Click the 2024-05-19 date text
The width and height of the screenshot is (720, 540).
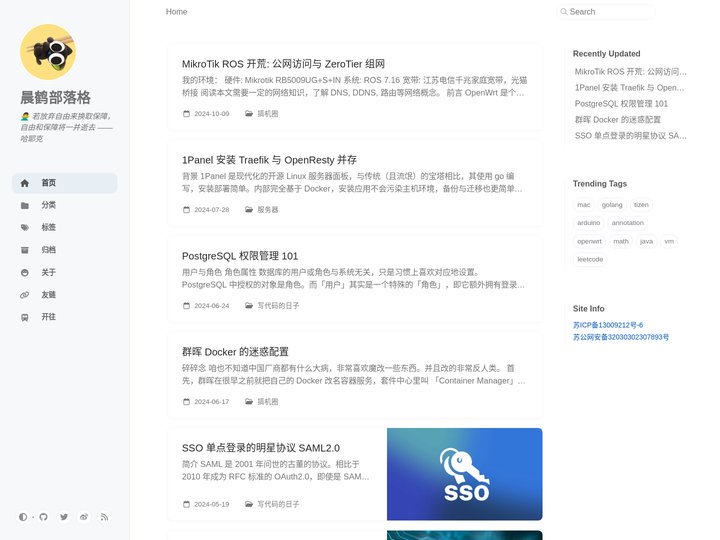click(x=212, y=504)
